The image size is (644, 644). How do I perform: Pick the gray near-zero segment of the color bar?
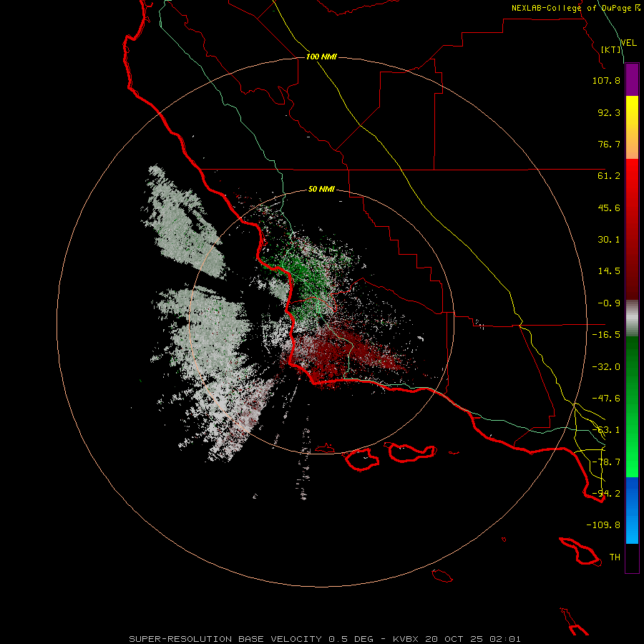(632, 318)
